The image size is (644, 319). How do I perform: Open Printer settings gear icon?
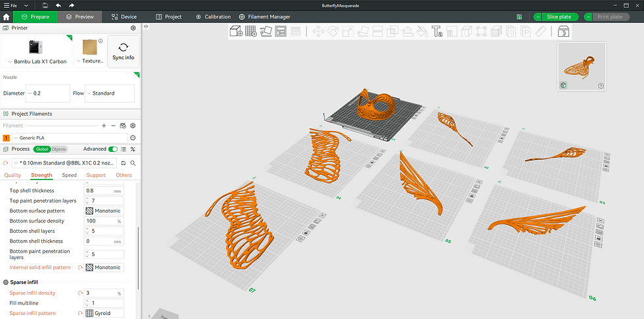tap(133, 28)
